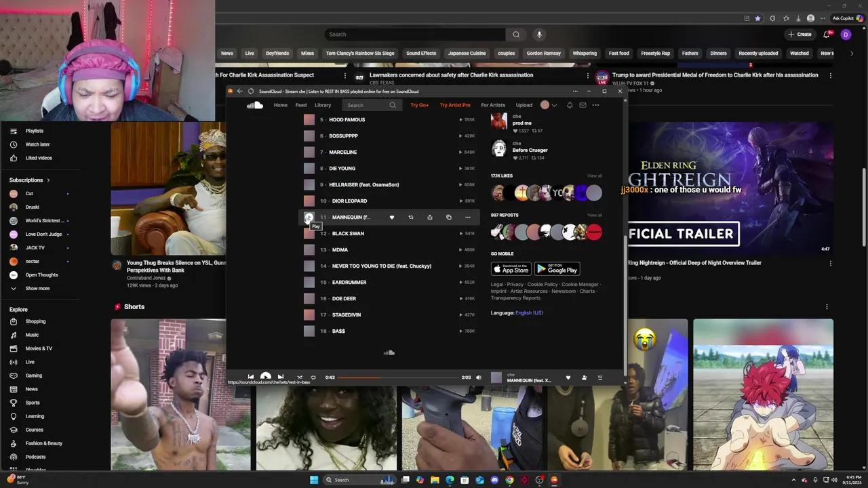868x488 pixels.
Task: Select track 5 HOOD FAMOUS
Action: pyautogui.click(x=347, y=120)
